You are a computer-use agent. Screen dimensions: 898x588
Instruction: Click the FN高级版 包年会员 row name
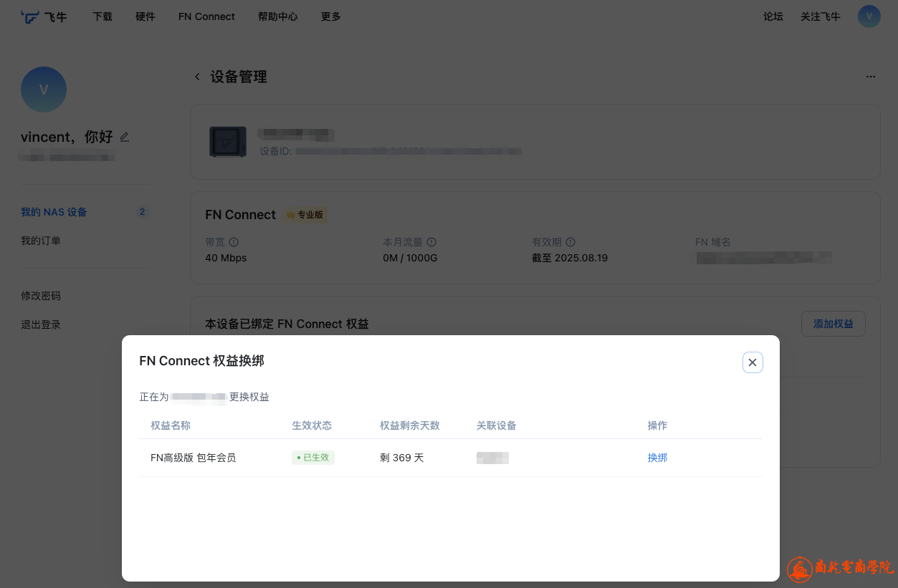click(x=193, y=458)
